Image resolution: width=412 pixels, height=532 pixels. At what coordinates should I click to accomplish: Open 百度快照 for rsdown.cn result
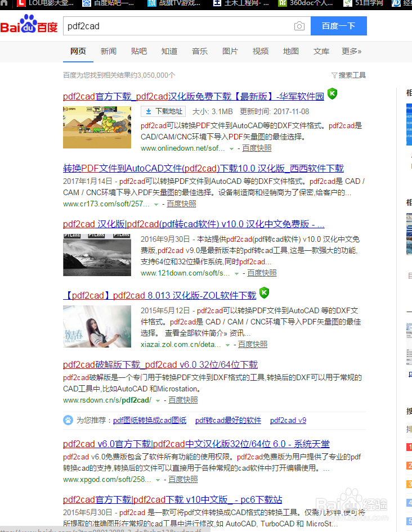tap(183, 400)
